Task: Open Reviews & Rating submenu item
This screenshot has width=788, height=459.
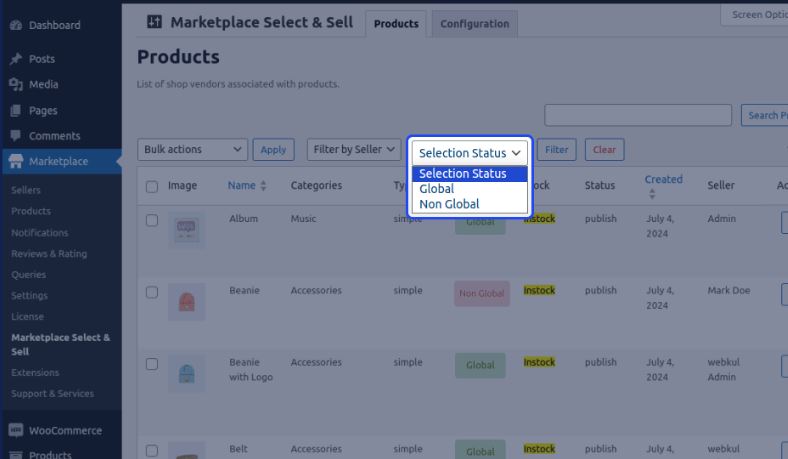Action: click(49, 254)
